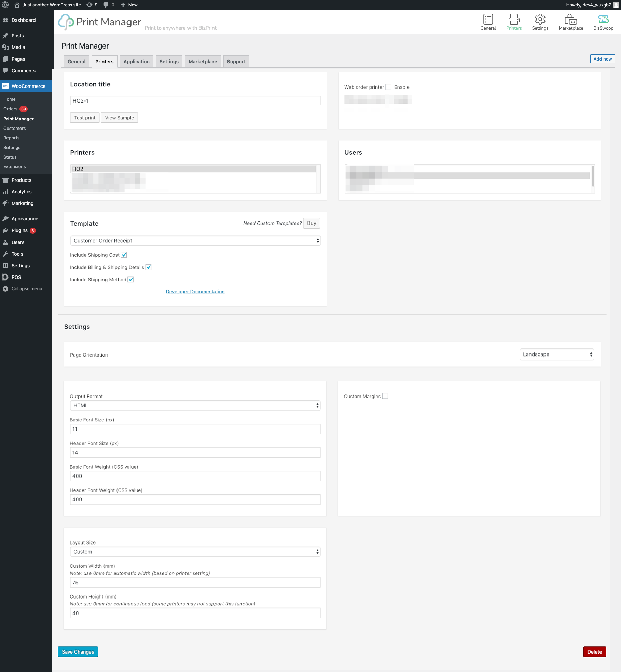This screenshot has height=672, width=621.
Task: Open Orders in WooCommerce submenu
Action: (x=10, y=109)
